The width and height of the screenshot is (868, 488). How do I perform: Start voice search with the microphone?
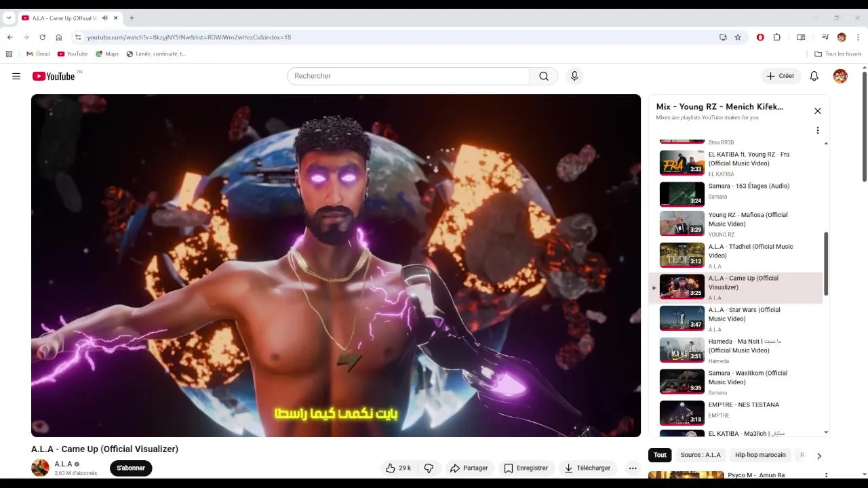click(574, 76)
